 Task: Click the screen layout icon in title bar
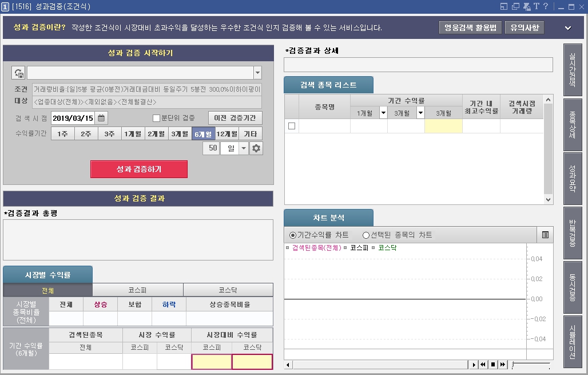(x=503, y=6)
